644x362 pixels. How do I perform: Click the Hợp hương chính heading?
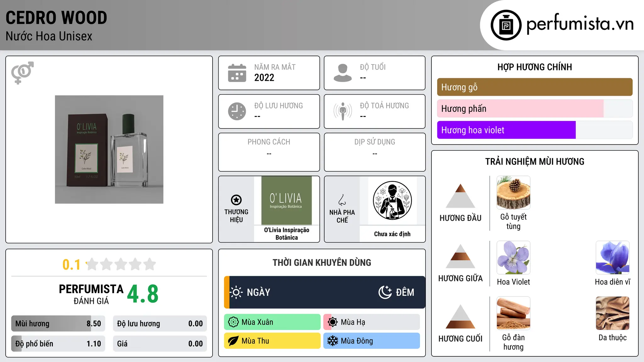[x=535, y=67]
